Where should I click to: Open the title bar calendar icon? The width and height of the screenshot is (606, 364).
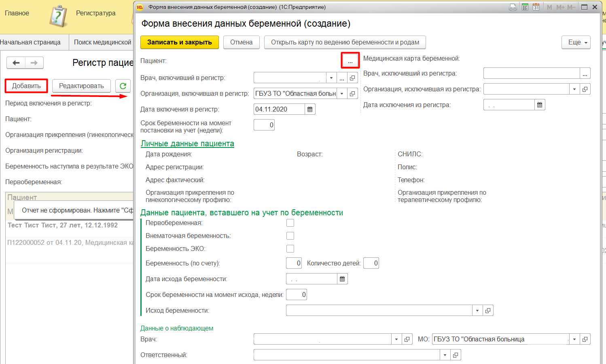536,7
